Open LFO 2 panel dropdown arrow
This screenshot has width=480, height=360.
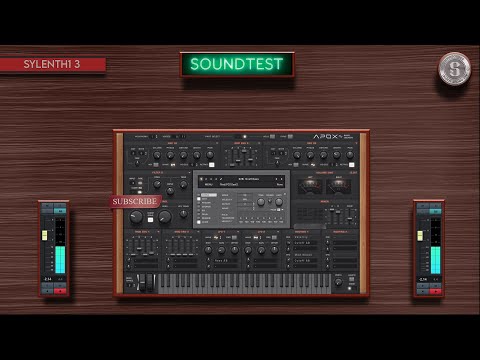point(279,231)
